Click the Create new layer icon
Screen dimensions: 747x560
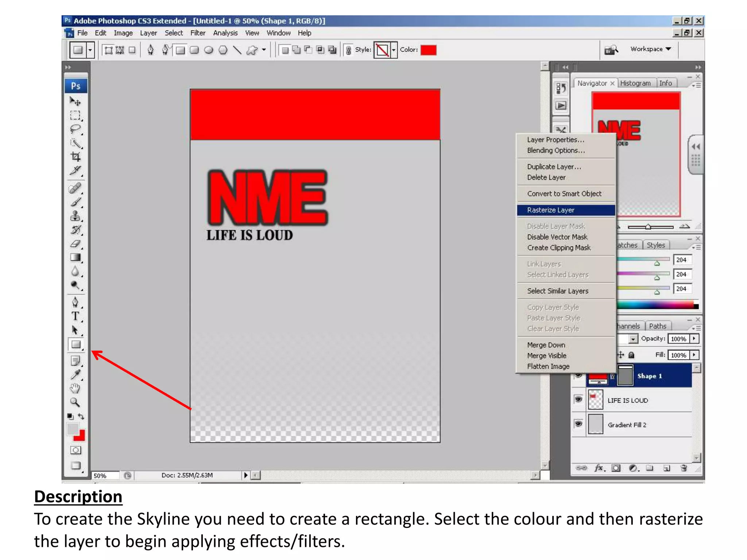[x=666, y=468]
